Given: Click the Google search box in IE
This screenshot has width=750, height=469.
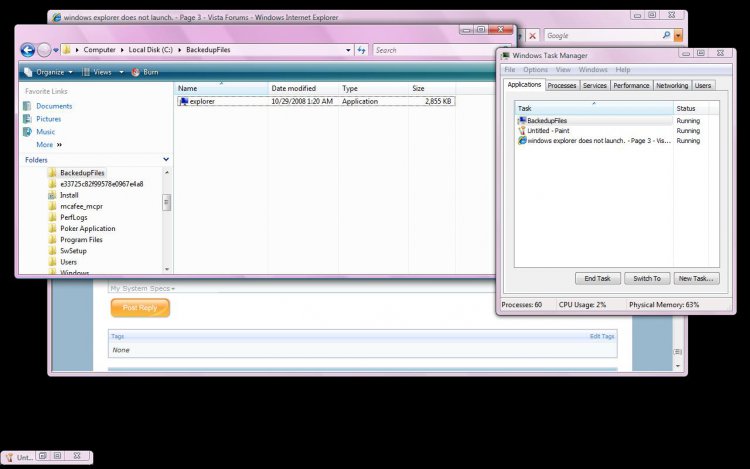Looking at the screenshot, I should [603, 36].
